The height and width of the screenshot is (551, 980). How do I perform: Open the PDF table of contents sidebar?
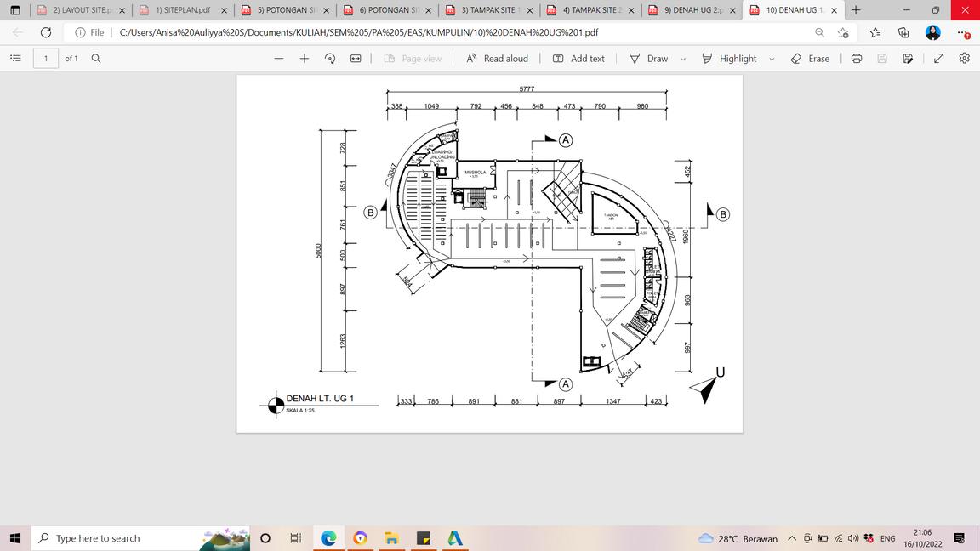(x=15, y=58)
